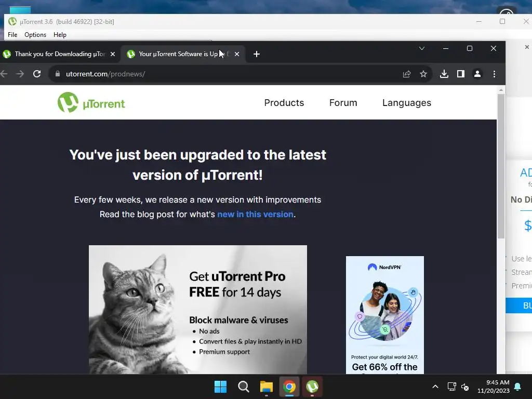Go back to the previous page
Viewport: 532px width, 399px height.
click(x=4, y=74)
